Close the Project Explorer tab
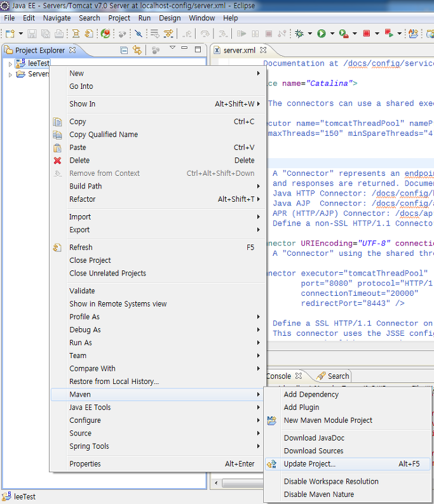The height and width of the screenshot is (504, 434). click(x=72, y=50)
